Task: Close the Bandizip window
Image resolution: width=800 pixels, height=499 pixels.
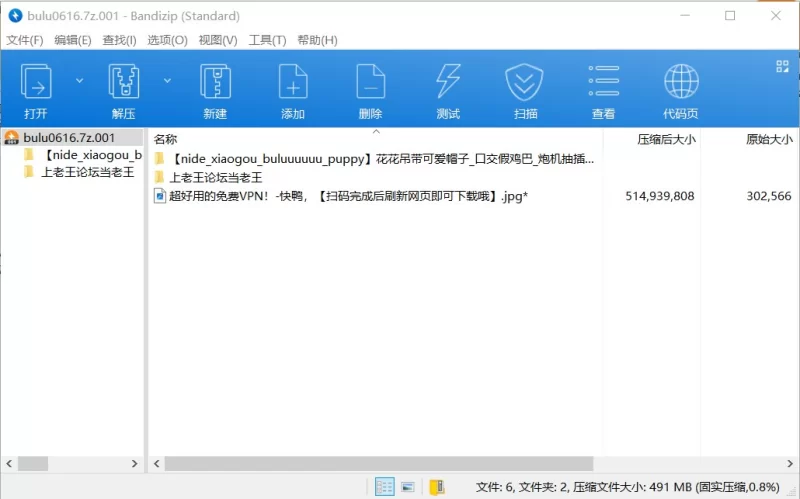Action: pos(776,16)
